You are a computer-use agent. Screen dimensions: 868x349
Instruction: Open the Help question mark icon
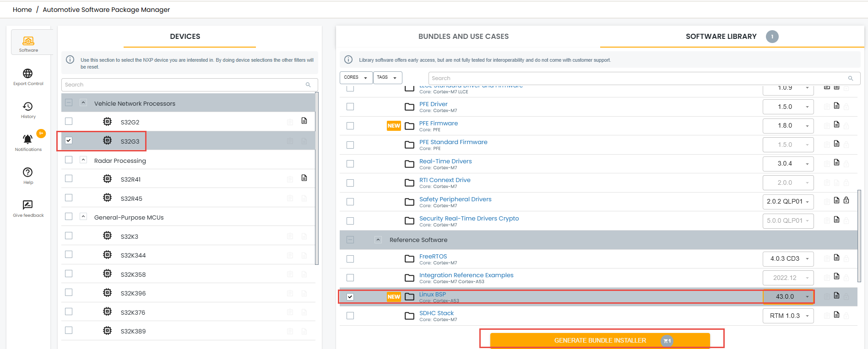(28, 172)
